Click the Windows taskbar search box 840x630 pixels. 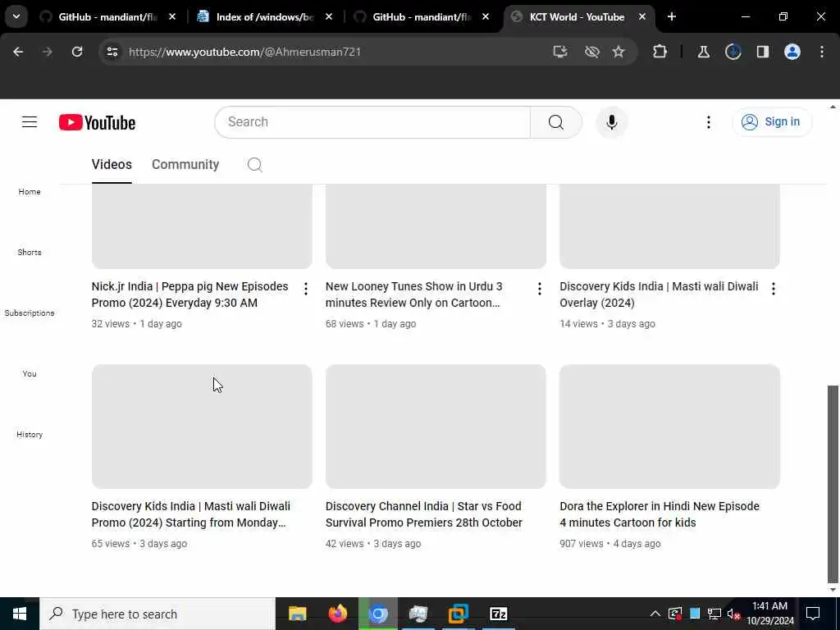click(157, 614)
